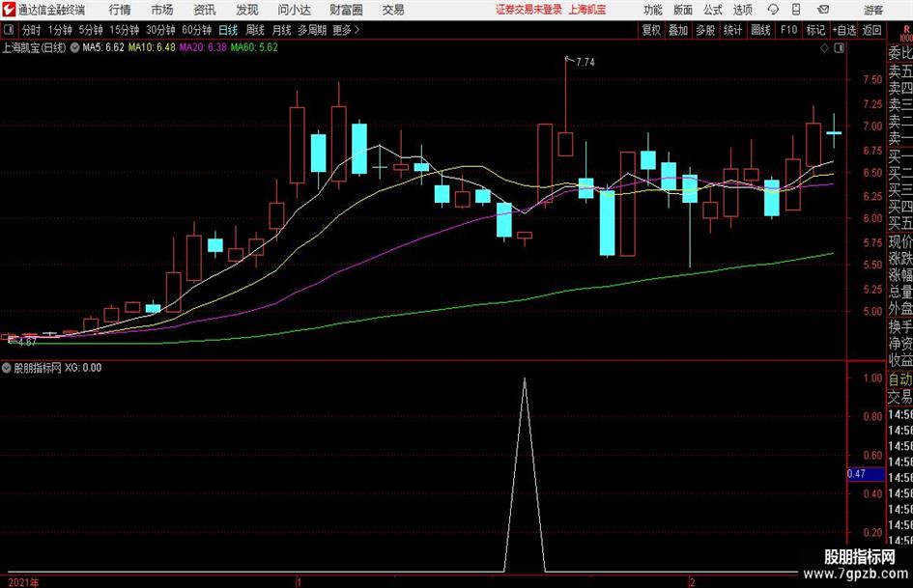The width and height of the screenshot is (913, 588).
Task: Click the MA10: 6.48 indicator value
Action: pyautogui.click(x=152, y=47)
